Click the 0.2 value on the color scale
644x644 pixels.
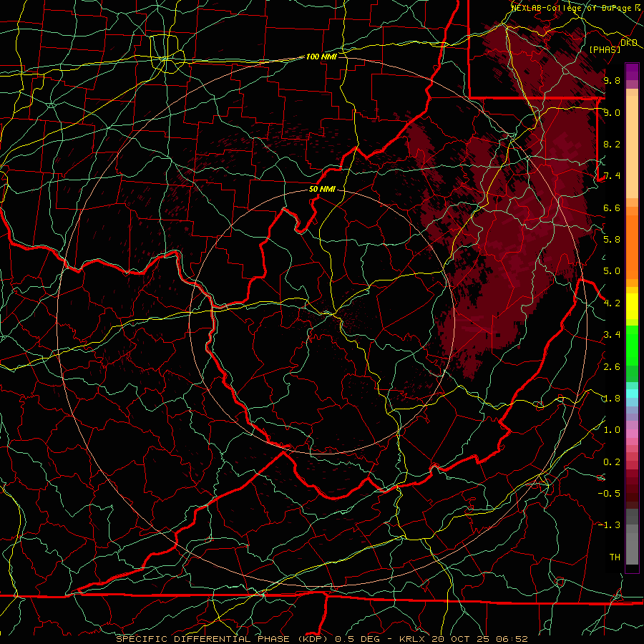(612, 462)
